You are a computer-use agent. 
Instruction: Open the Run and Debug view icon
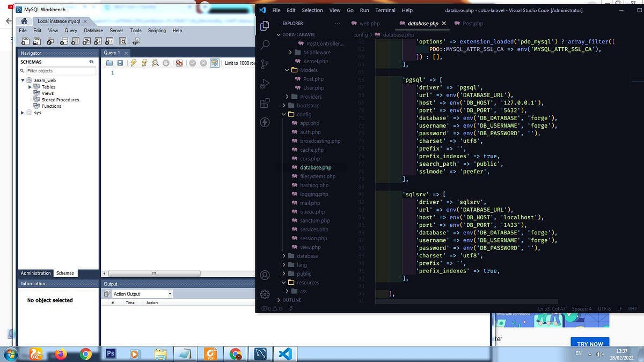[x=265, y=83]
